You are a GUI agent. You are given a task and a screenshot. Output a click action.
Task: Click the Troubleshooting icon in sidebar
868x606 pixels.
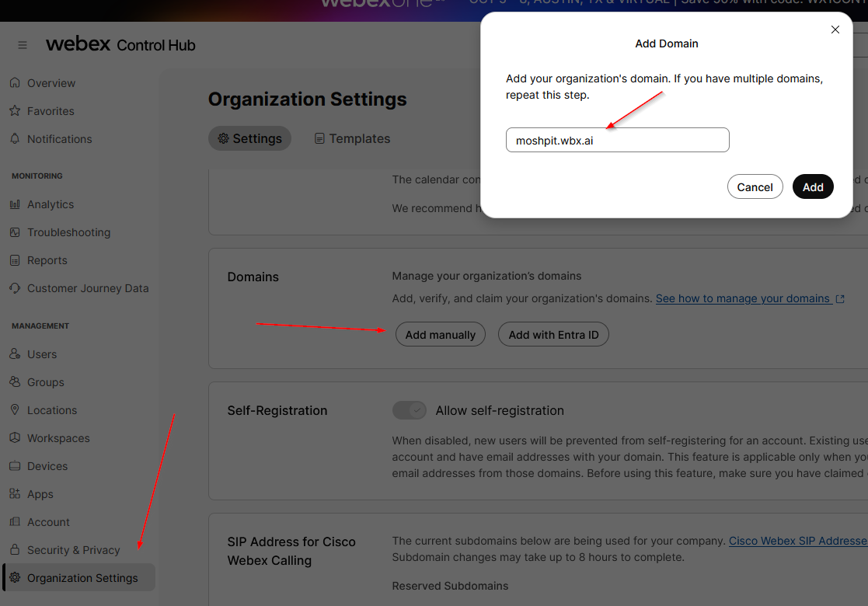(x=15, y=232)
